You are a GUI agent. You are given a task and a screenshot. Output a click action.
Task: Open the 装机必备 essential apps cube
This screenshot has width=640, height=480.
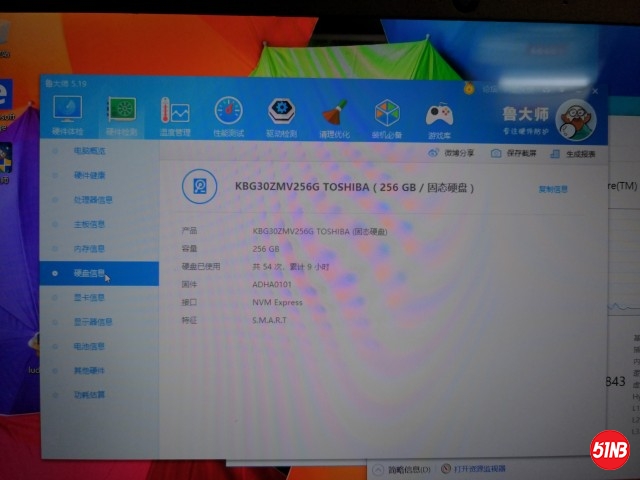(x=387, y=115)
